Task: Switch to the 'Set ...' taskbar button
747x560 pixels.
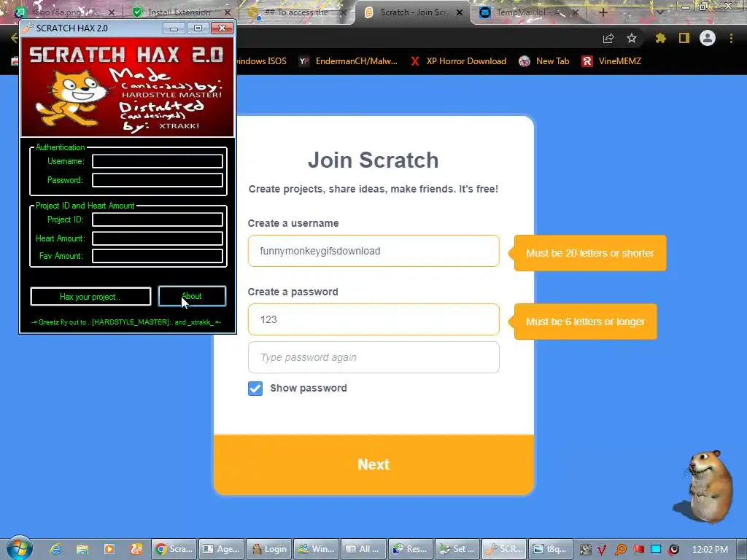Action: point(457,549)
